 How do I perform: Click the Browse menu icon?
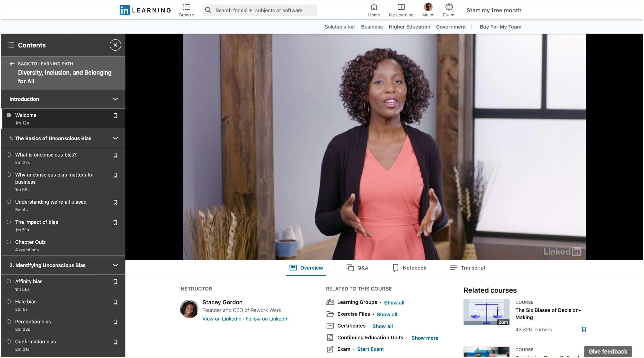point(186,7)
